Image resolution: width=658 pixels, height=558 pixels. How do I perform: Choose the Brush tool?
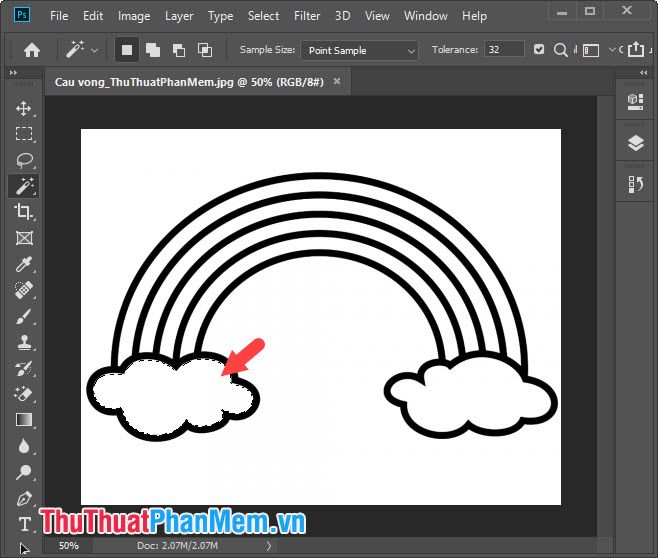click(24, 316)
